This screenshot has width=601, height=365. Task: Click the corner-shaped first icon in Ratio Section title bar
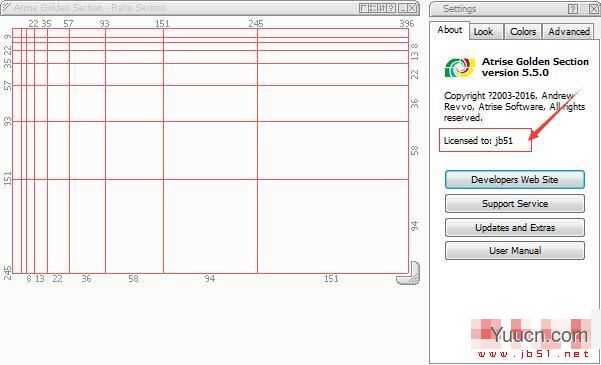[x=363, y=8]
